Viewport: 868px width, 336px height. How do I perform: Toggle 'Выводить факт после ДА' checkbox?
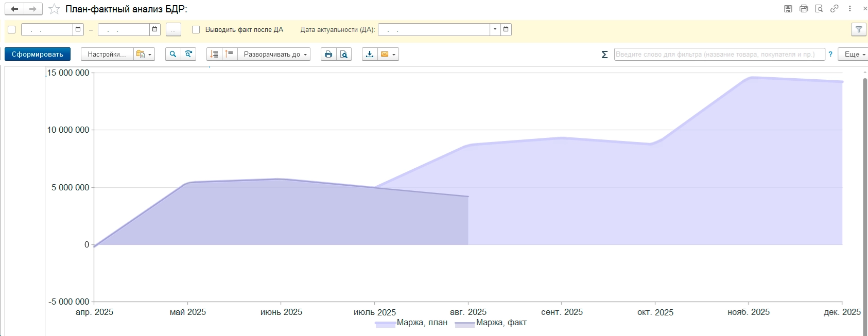pos(196,30)
